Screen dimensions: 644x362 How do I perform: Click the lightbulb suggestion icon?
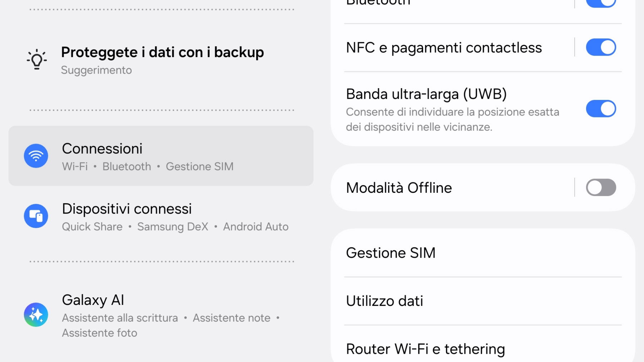point(36,59)
